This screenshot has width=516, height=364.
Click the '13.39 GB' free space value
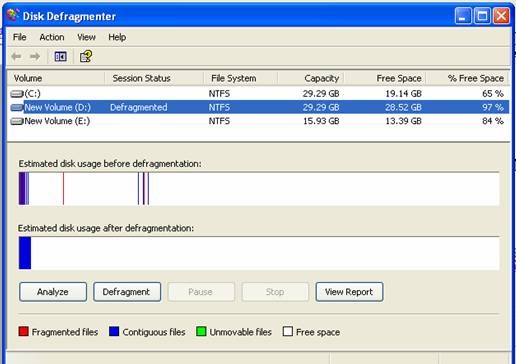403,121
